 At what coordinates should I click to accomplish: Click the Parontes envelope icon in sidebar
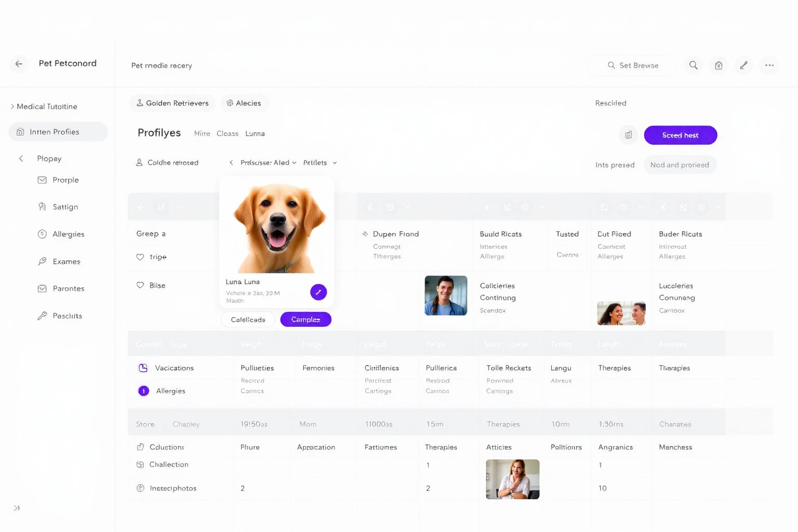tap(42, 288)
